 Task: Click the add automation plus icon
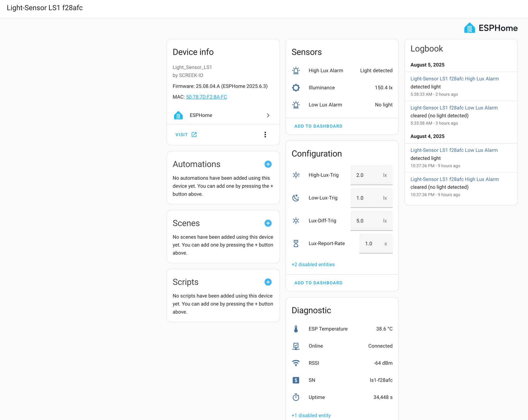click(x=268, y=164)
